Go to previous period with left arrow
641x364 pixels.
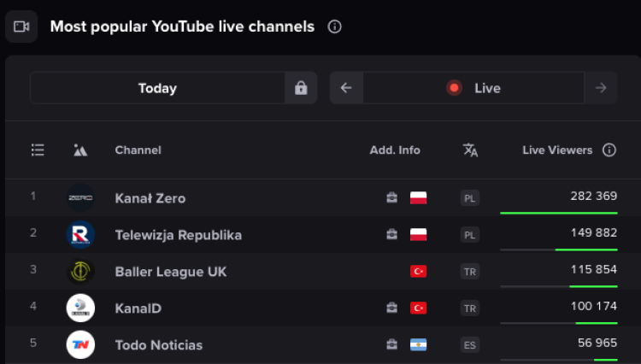tap(346, 88)
